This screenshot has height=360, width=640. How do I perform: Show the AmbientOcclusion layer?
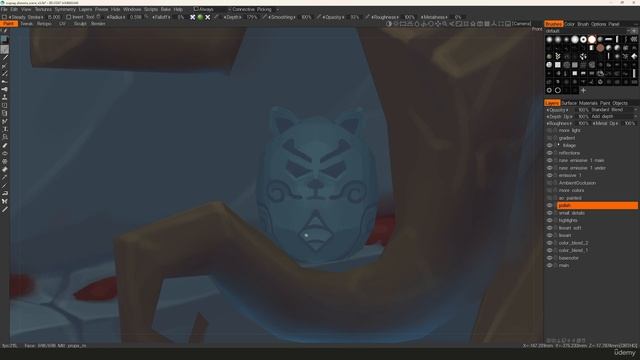(x=549, y=183)
